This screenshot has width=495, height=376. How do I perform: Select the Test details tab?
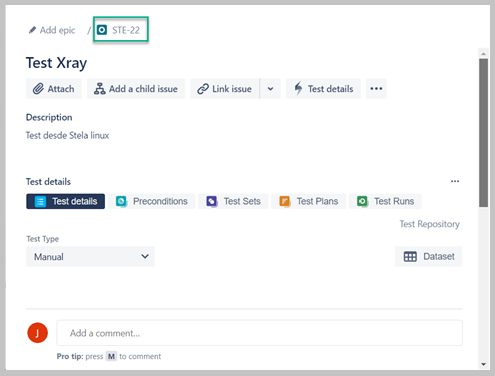coord(65,201)
